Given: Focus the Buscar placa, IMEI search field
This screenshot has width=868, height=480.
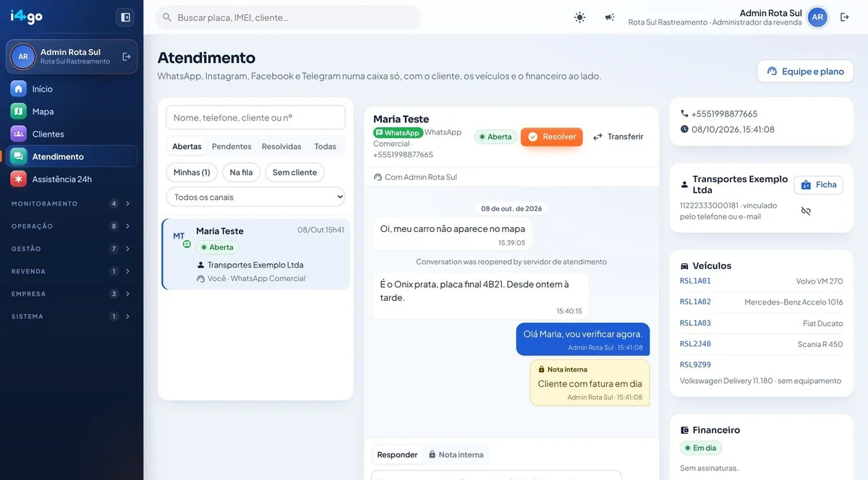Looking at the screenshot, I should (288, 17).
